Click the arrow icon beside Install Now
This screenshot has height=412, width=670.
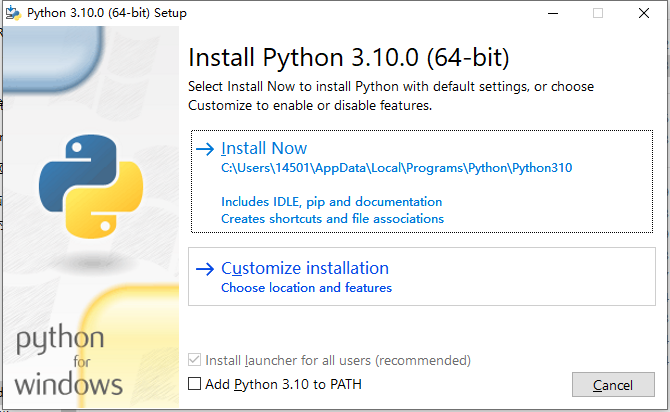[x=205, y=149]
